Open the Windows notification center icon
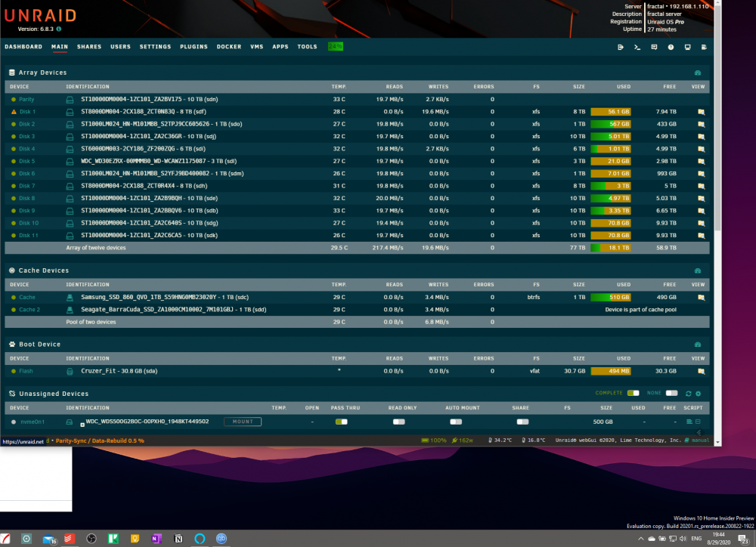 click(743, 539)
